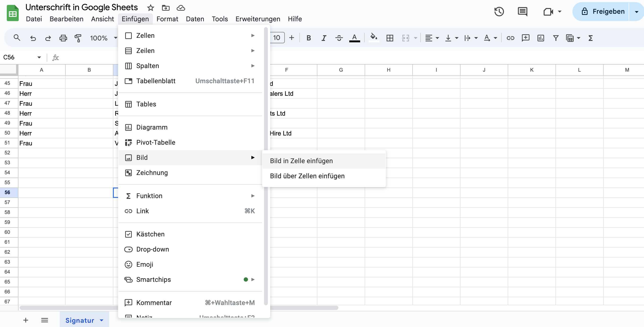
Task: Click the search magnifier icon in toolbar
Action: [x=17, y=38]
